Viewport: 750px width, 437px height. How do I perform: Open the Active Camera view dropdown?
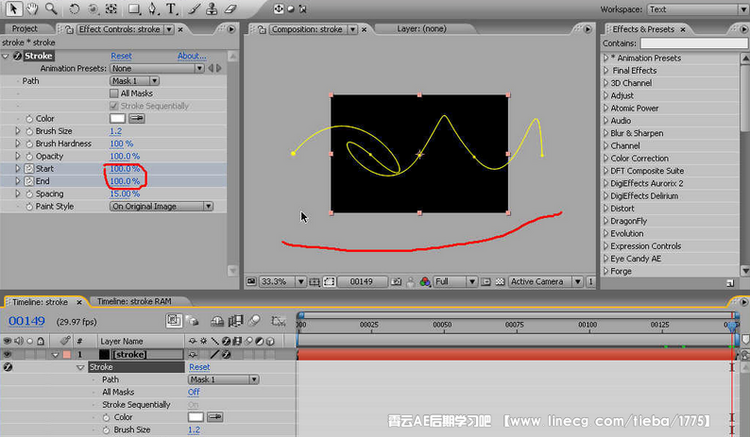[545, 282]
